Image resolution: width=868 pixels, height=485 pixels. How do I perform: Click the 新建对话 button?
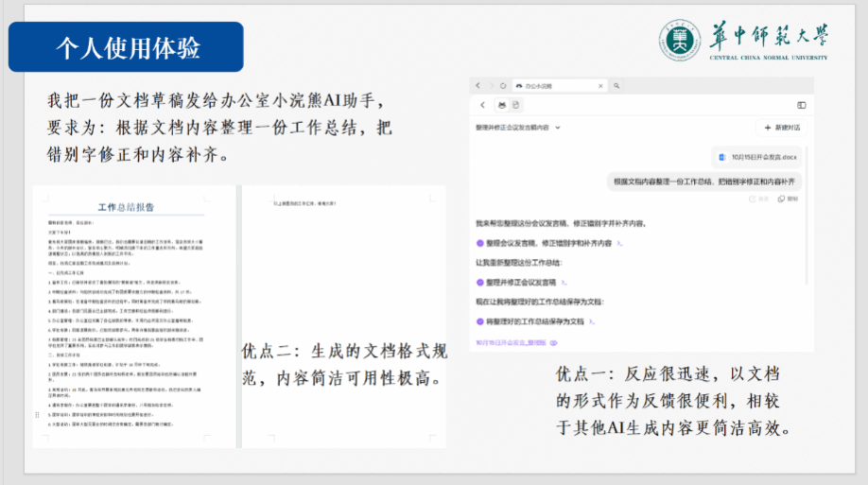click(x=782, y=128)
